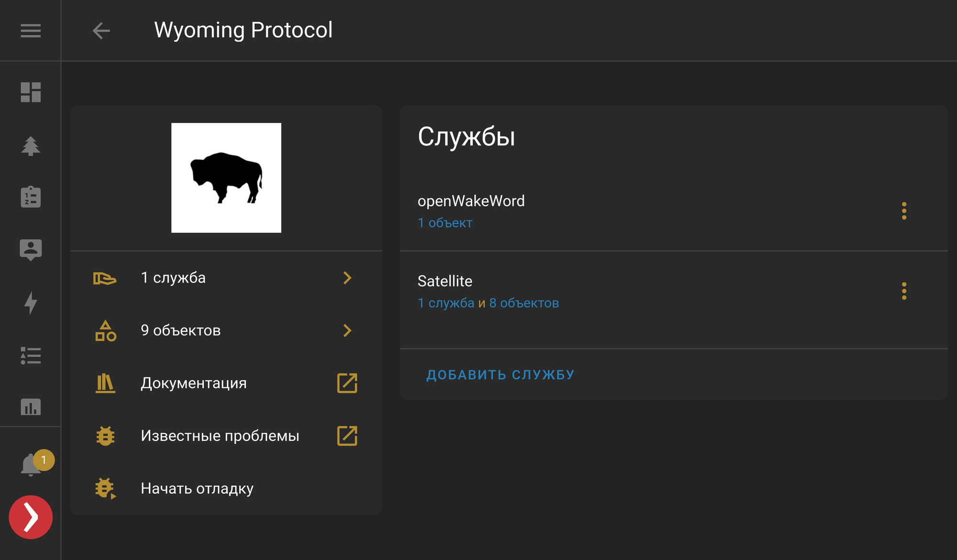Open the hamburger sidebar menu
The height and width of the screenshot is (560, 957).
coord(31,31)
